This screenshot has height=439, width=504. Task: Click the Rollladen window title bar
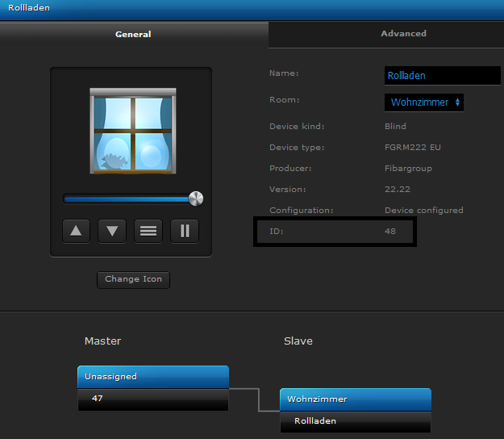click(x=252, y=8)
